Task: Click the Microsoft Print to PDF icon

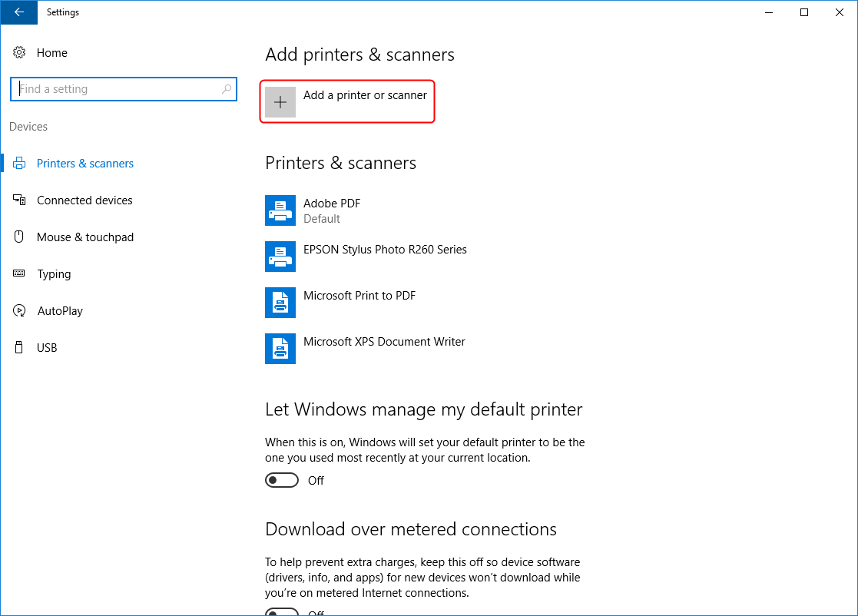Action: pos(280,303)
